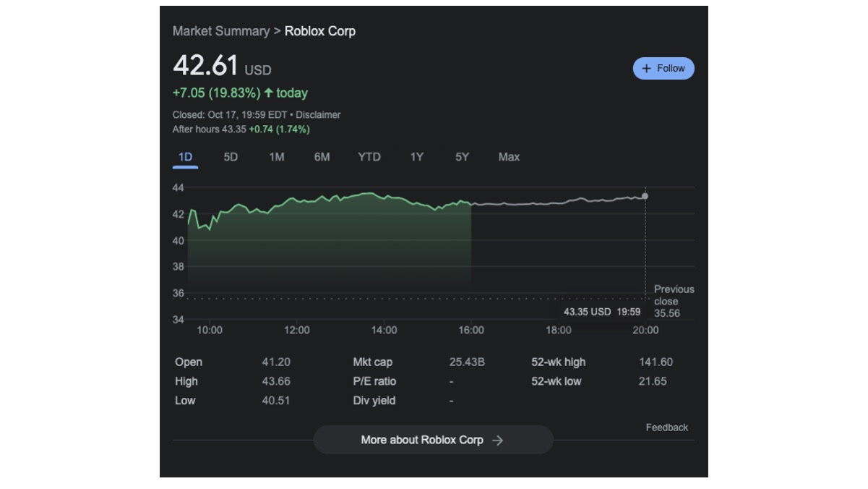
Task: Click the 43.35 USD 19:59 chart tooltip
Action: pos(602,312)
